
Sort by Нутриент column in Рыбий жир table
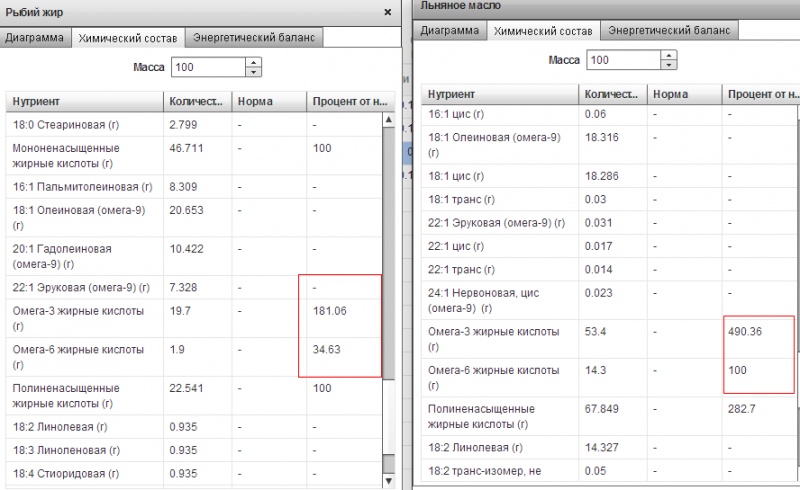[x=84, y=102]
